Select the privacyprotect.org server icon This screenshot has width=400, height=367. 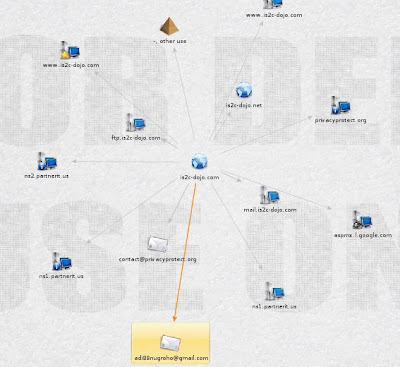(x=341, y=105)
